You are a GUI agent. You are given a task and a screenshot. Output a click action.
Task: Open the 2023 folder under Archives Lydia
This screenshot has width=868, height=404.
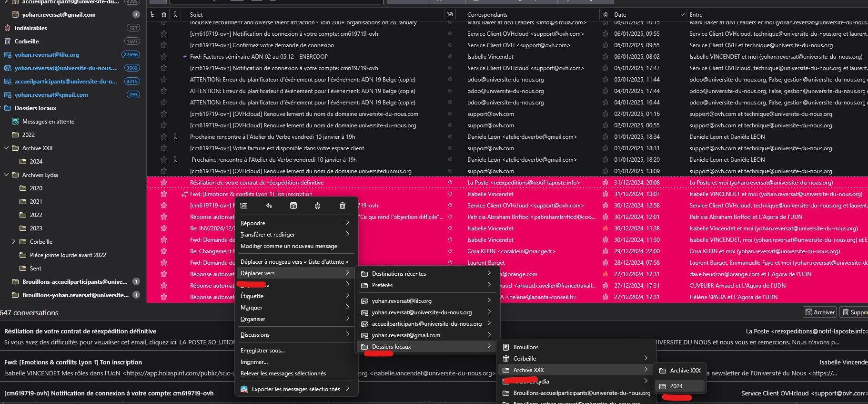(36, 228)
